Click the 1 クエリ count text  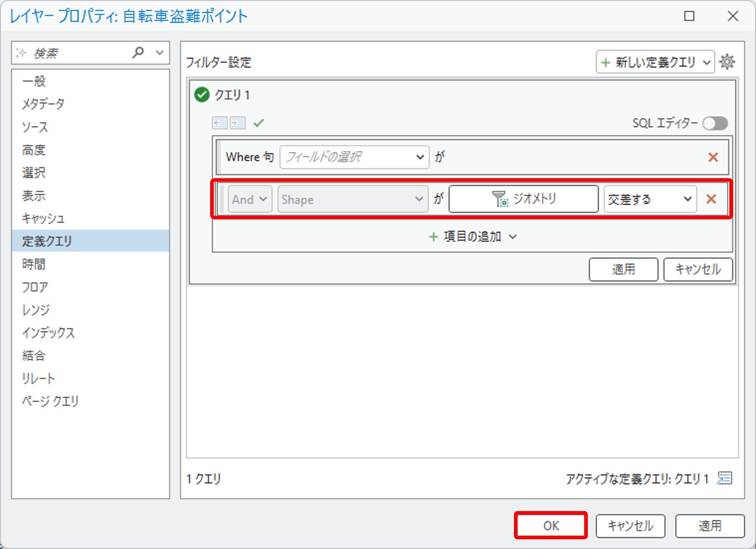(x=204, y=479)
